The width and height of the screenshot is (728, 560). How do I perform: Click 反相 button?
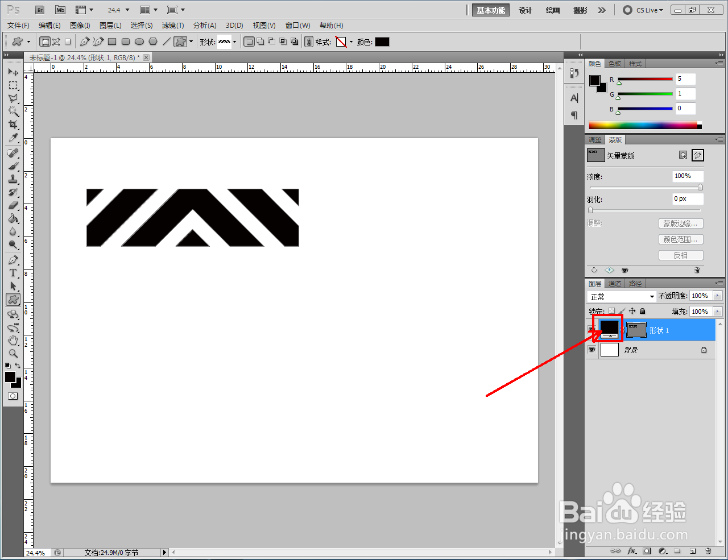pos(681,255)
